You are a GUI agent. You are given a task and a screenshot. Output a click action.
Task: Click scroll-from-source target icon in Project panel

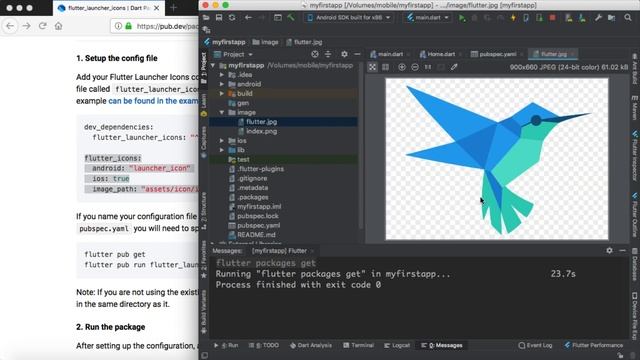pos(315,54)
